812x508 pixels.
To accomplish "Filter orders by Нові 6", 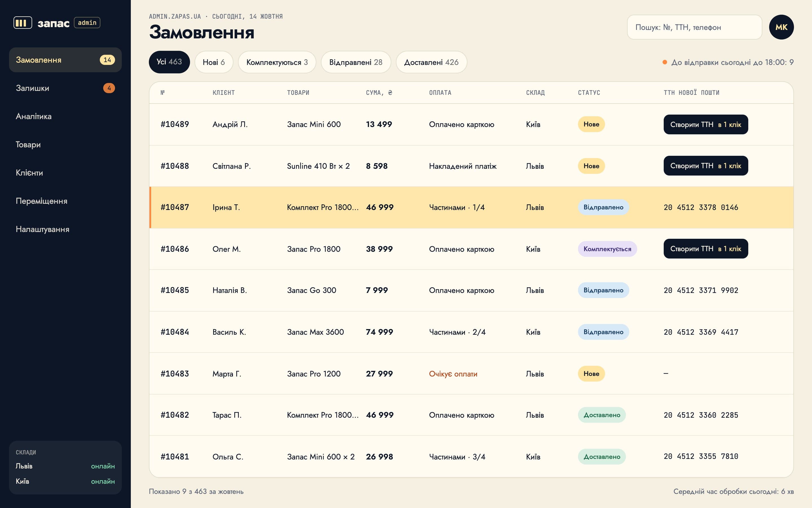I will [214, 62].
